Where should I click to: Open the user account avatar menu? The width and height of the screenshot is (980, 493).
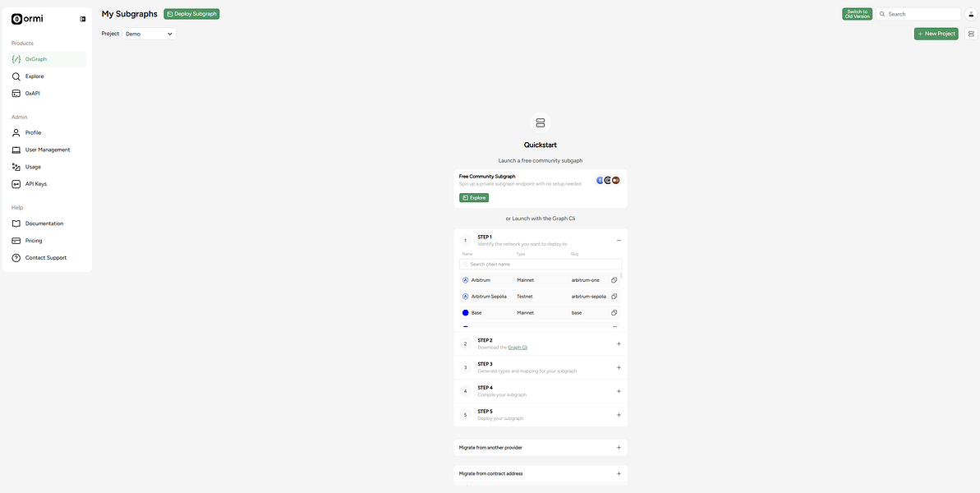tap(971, 14)
